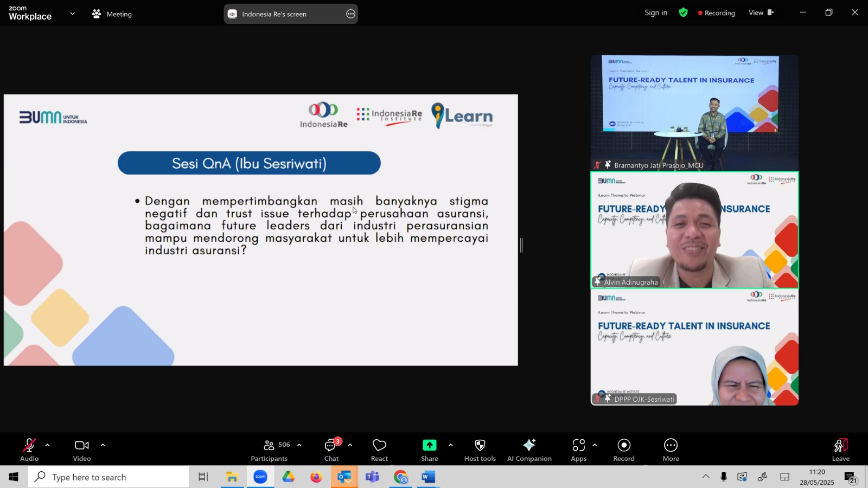The height and width of the screenshot is (488, 868).
Task: Open the Participants panel
Action: coord(269,450)
